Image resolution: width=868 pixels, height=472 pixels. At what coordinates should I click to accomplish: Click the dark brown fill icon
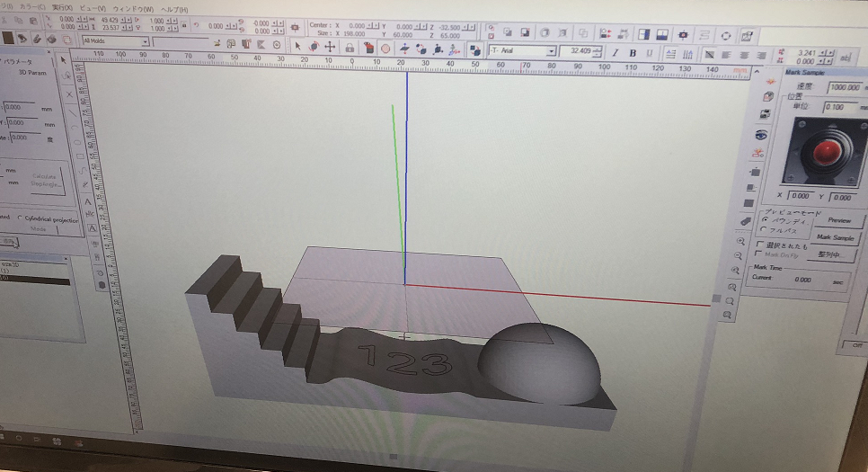pyautogui.click(x=8, y=37)
